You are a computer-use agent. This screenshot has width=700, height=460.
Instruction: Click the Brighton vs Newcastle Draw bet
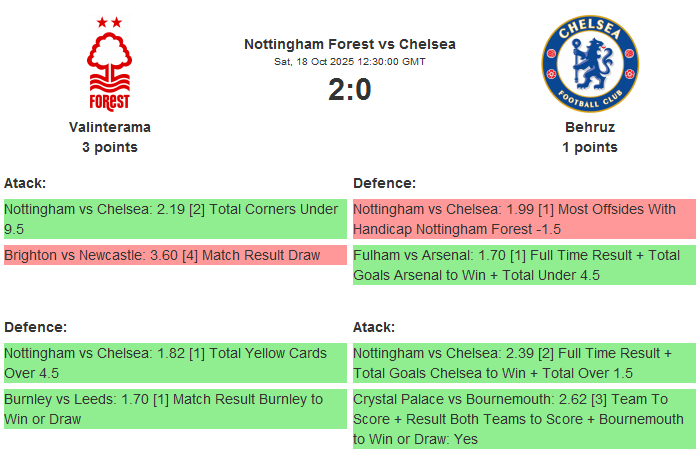[x=174, y=255]
